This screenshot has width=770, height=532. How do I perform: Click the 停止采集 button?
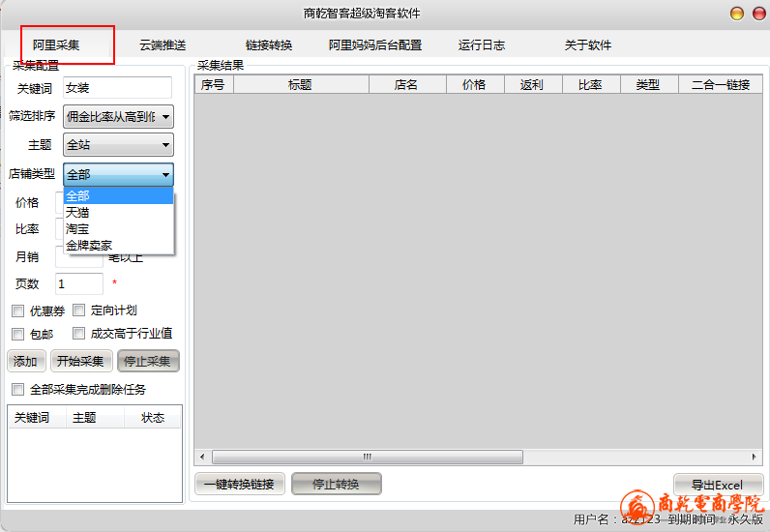[x=148, y=361]
